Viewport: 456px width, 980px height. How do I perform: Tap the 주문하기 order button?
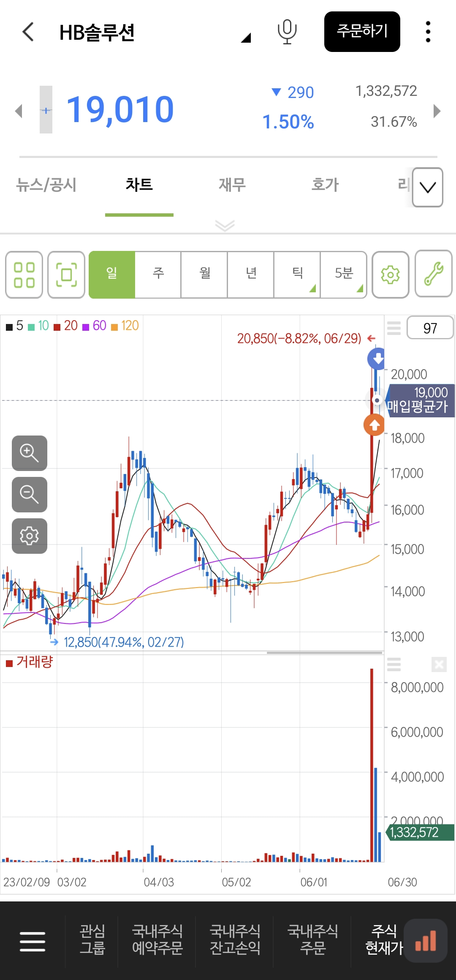(362, 32)
